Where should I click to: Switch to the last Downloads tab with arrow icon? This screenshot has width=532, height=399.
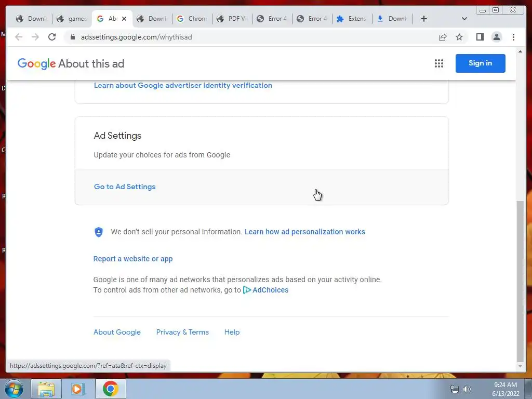pos(392,19)
